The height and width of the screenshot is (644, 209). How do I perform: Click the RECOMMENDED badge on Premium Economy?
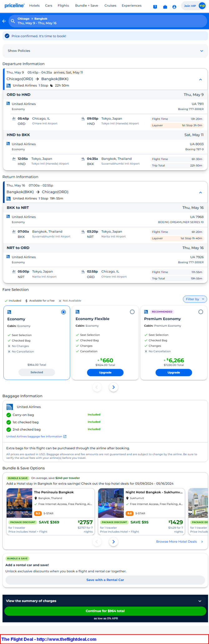click(x=162, y=312)
